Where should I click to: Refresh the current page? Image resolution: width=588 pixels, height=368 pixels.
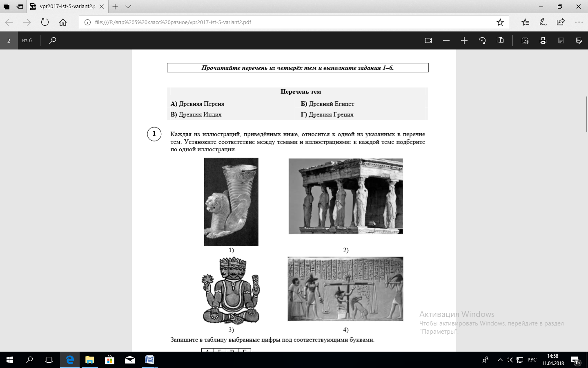pos(45,22)
